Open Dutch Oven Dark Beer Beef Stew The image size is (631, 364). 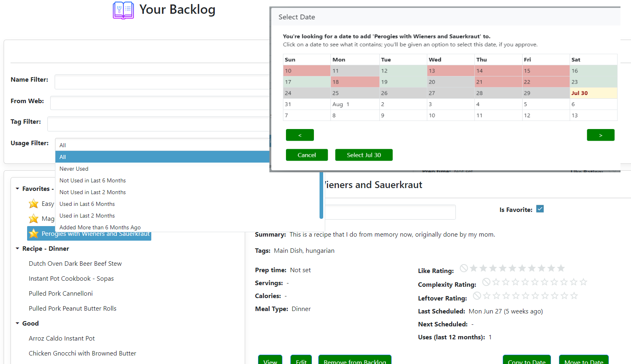75,264
